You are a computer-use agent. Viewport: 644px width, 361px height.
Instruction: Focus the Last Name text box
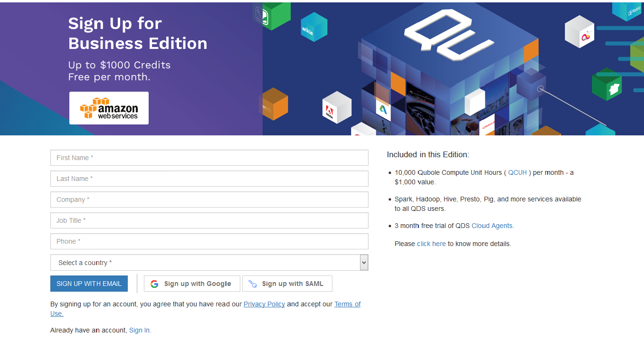(209, 179)
